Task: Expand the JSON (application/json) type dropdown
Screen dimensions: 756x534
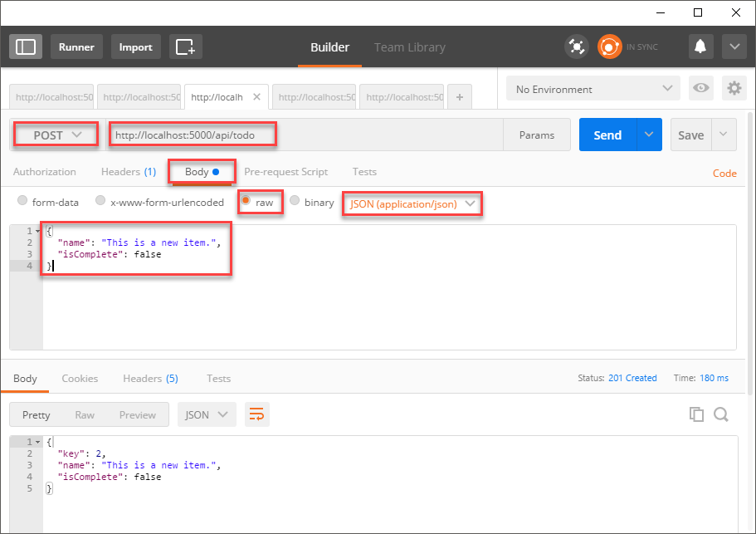Action: 412,203
